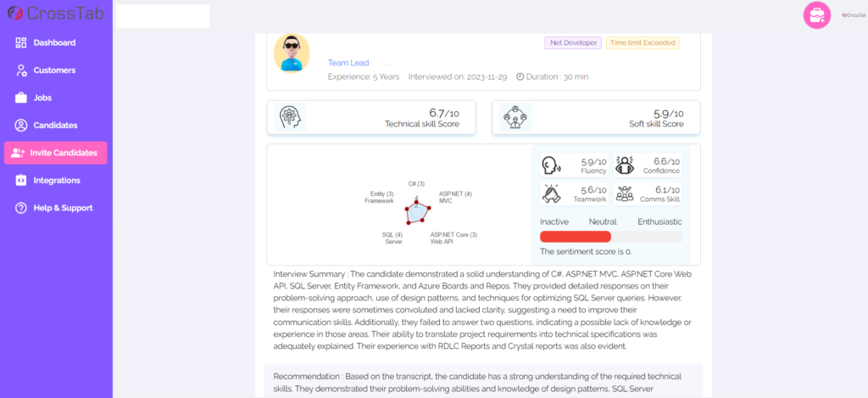The width and height of the screenshot is (868, 398).
Task: Click the Teamwork high-five hands icon
Action: tap(551, 193)
